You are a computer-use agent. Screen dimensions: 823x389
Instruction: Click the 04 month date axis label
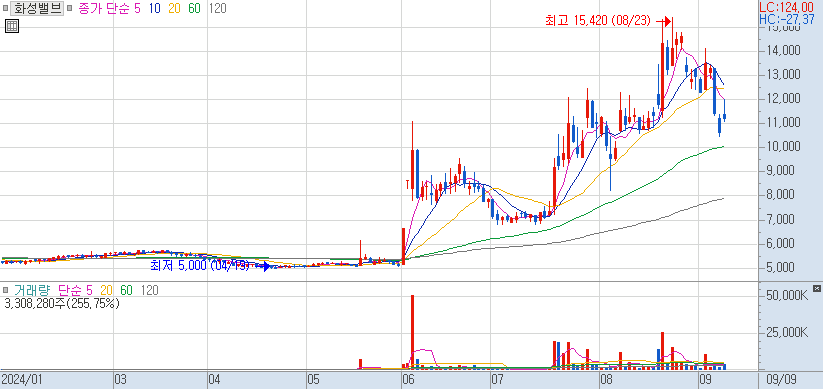click(x=215, y=380)
